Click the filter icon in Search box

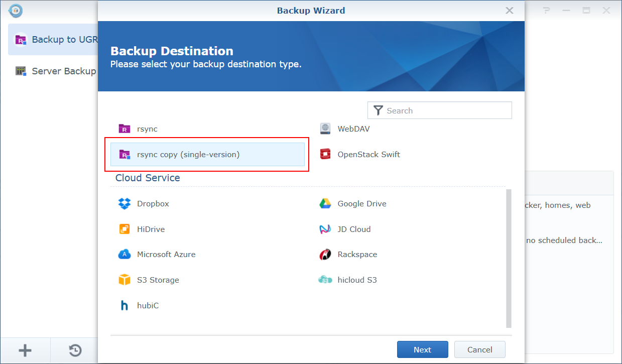(379, 110)
